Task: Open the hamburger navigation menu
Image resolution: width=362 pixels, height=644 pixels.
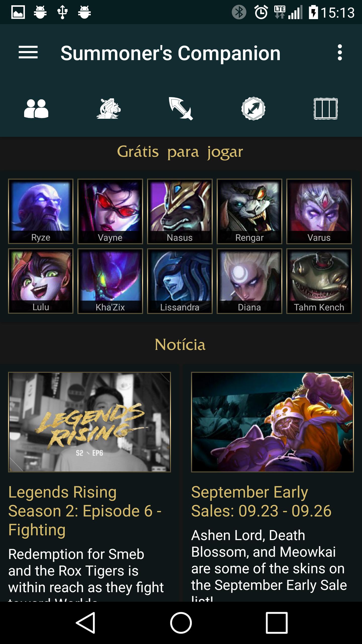Action: [28, 52]
